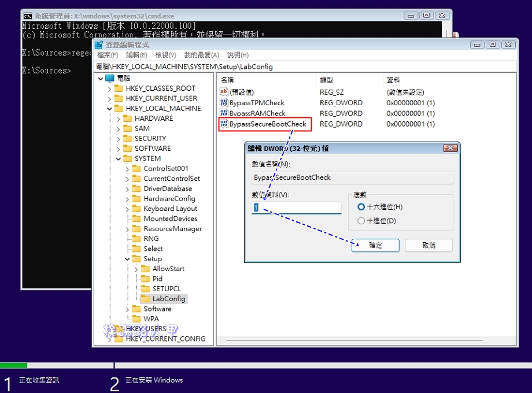Viewport: 532px width, 393px height.
Task: Expand HKEY_CLASSES_ROOT in the tree
Action: point(109,89)
